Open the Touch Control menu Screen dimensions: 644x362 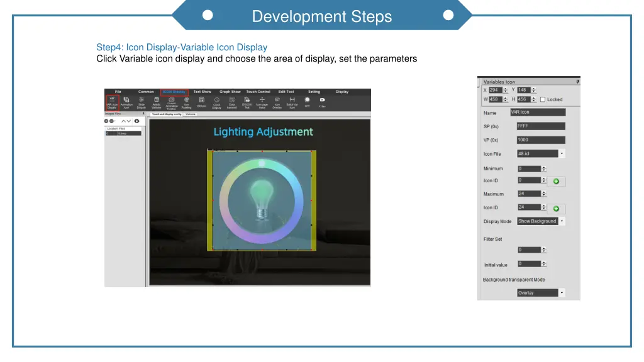258,92
